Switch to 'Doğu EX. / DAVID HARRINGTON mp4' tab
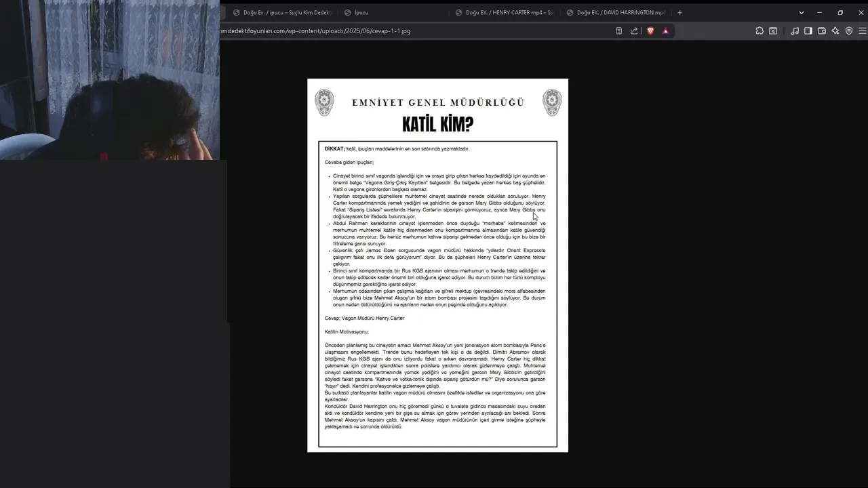868x488 pixels. [x=615, y=12]
